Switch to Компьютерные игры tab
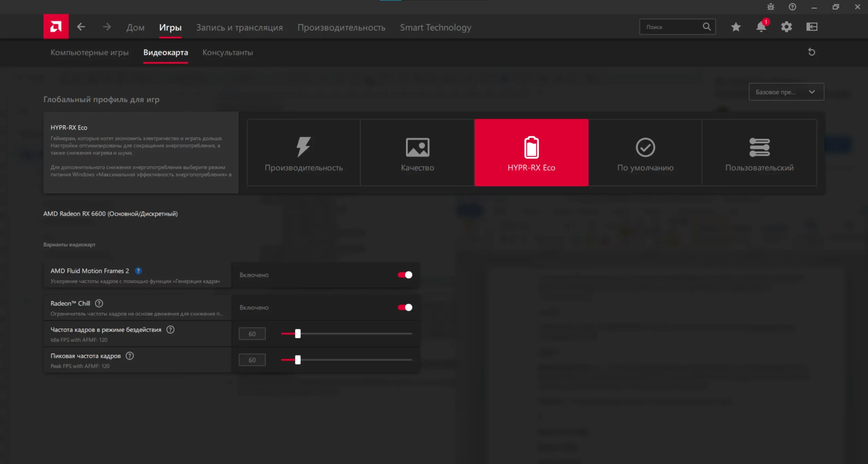 coord(90,53)
